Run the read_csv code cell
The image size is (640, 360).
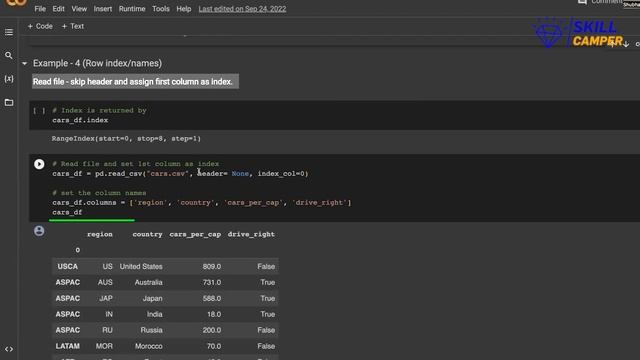click(x=39, y=164)
